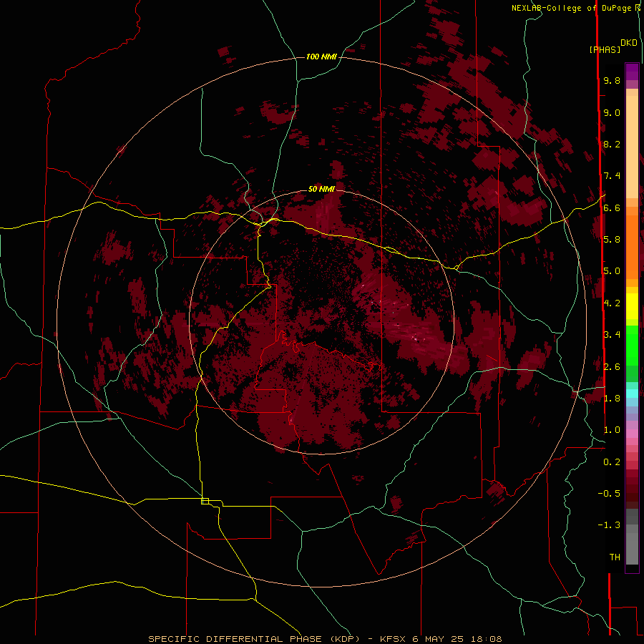Click the 5.8 value on the color scale
The image size is (644, 644).
(x=612, y=239)
